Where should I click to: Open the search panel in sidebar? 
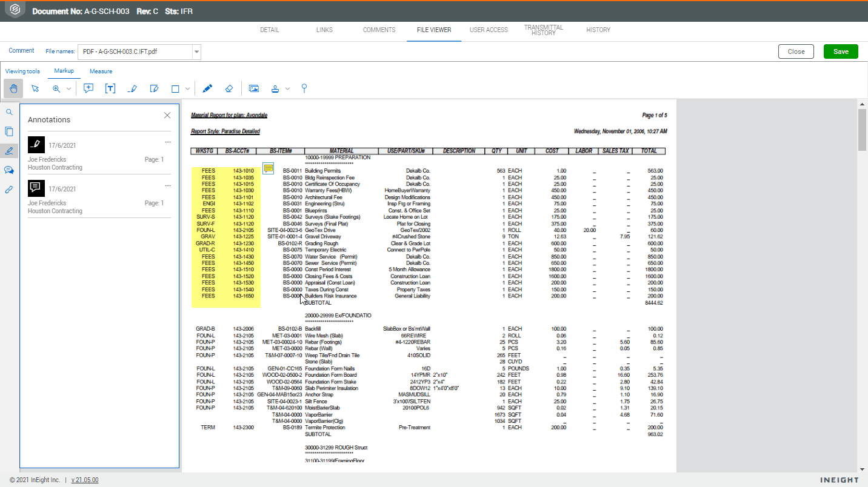pos(9,112)
